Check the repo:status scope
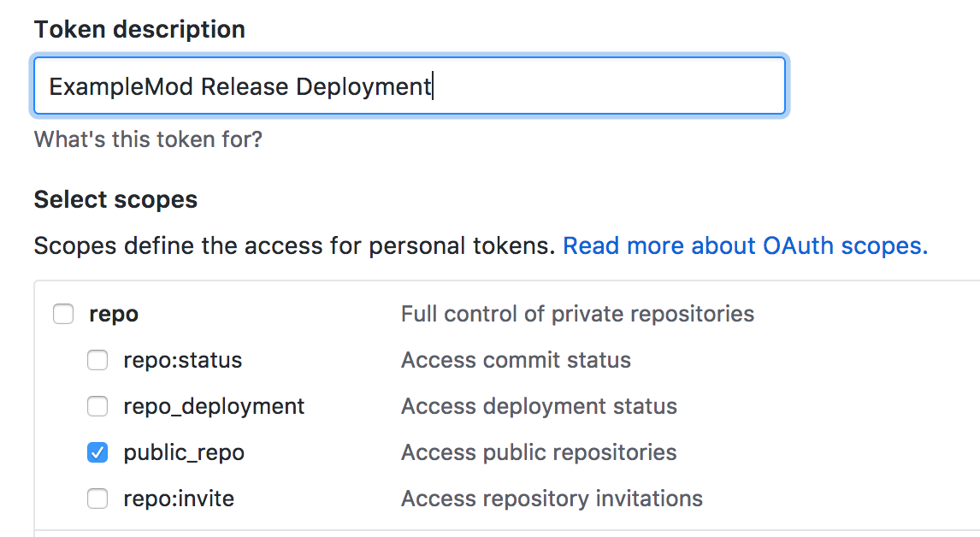Image resolution: width=980 pixels, height=537 pixels. pos(97,360)
